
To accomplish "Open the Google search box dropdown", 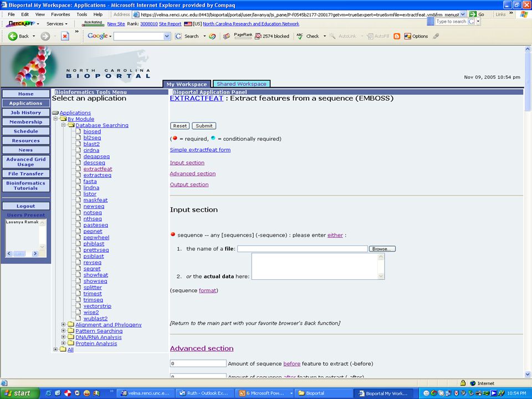I will (x=167, y=37).
